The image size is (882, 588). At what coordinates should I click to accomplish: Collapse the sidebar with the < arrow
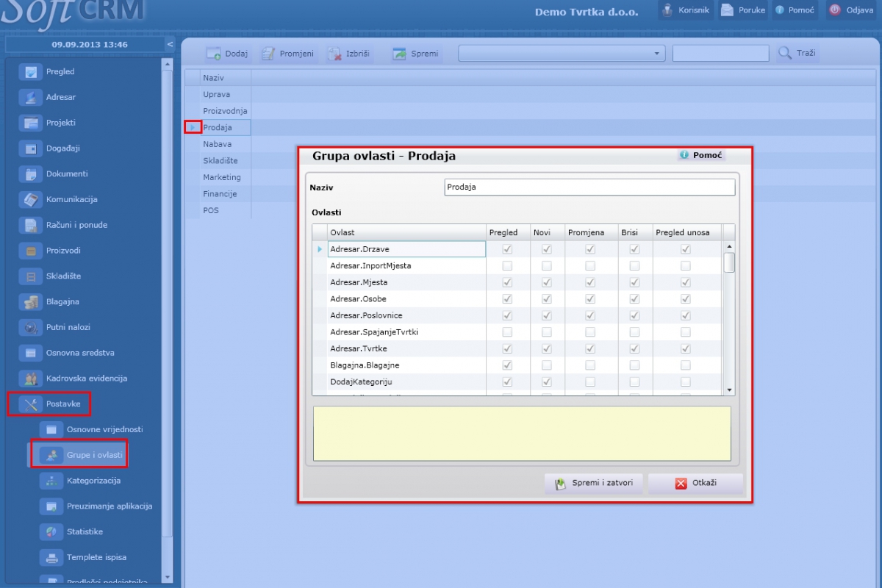pos(170,44)
